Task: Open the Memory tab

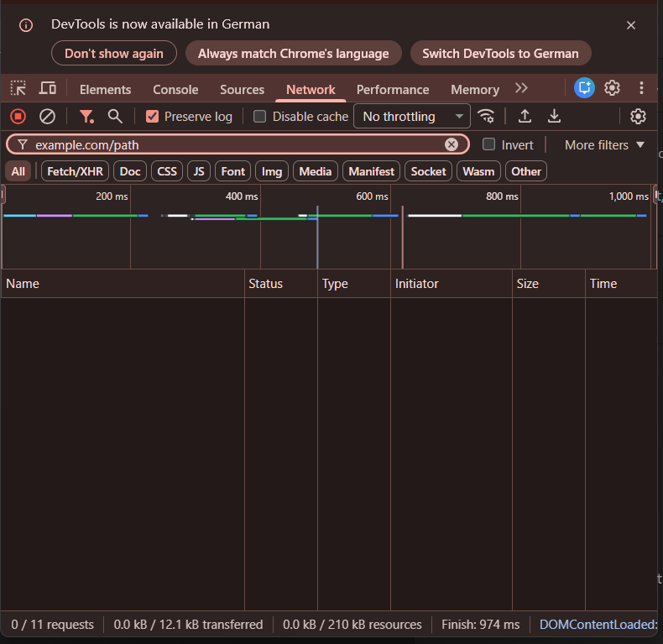Action: click(475, 90)
